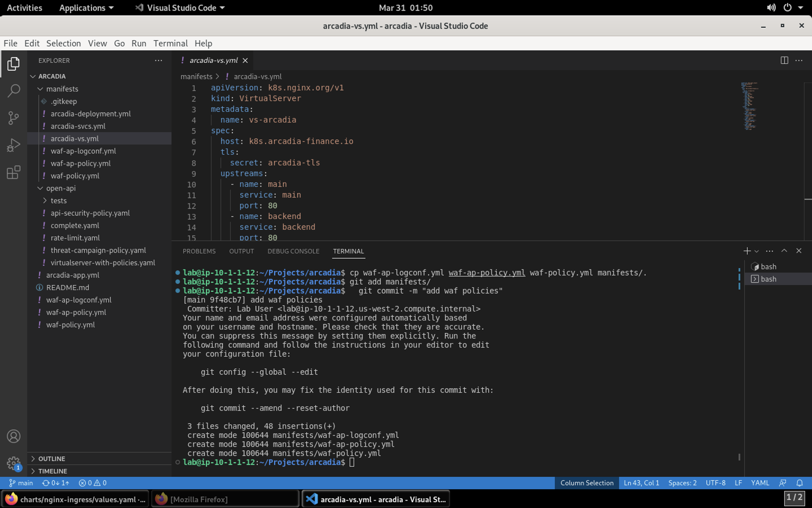Open notifications bell in status bar
Screen dimensions: 812x508
pyautogui.click(x=800, y=483)
